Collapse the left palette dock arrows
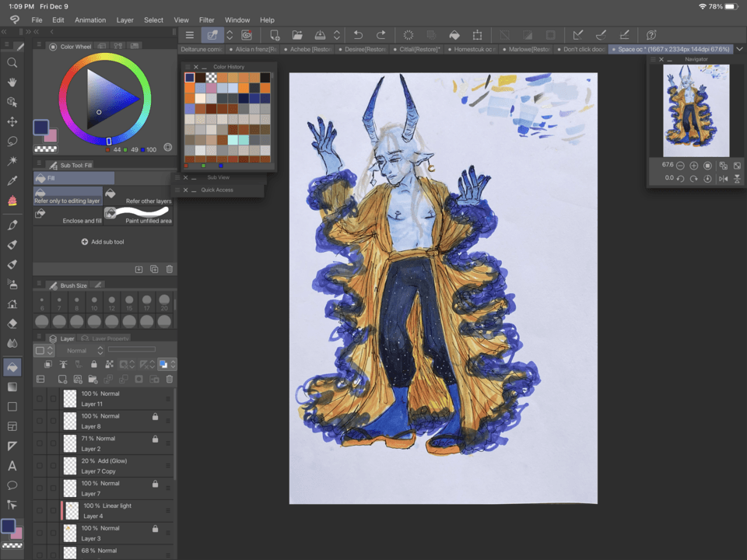The width and height of the screenshot is (747, 560). click(x=4, y=32)
